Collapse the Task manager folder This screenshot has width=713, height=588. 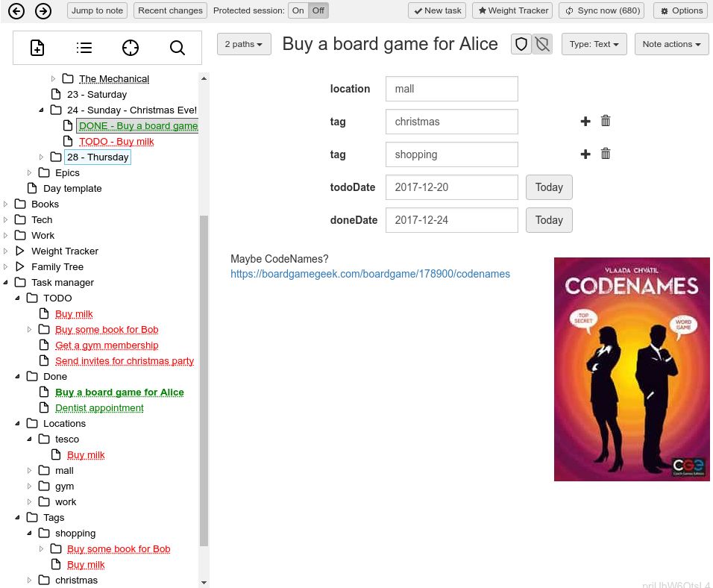[5, 283]
